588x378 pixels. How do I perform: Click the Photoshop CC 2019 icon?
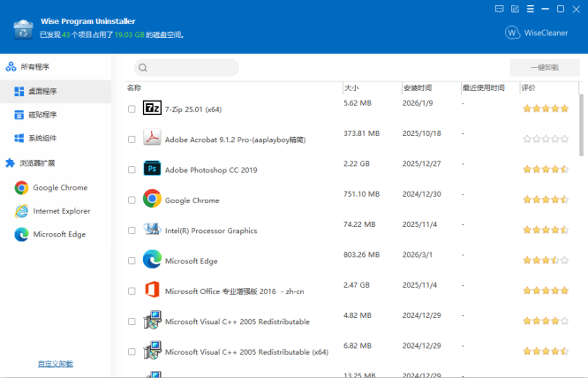[x=152, y=169]
